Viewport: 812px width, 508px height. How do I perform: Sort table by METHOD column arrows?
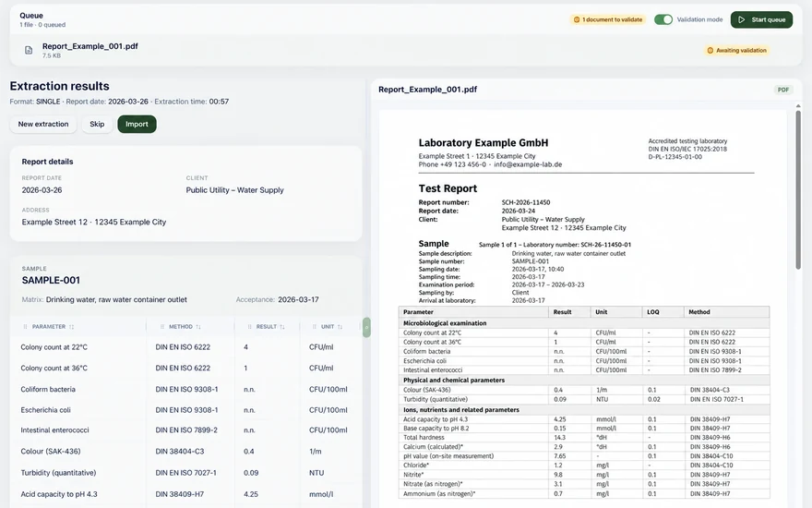tap(198, 327)
